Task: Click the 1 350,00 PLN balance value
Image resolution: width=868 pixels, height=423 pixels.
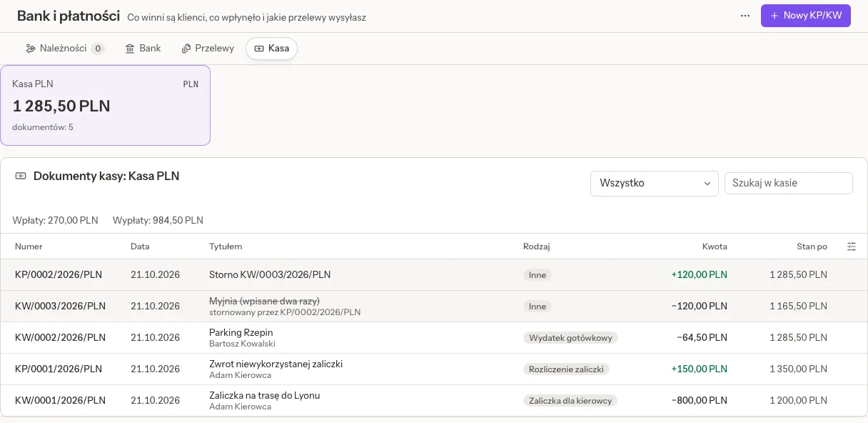Action: click(798, 369)
